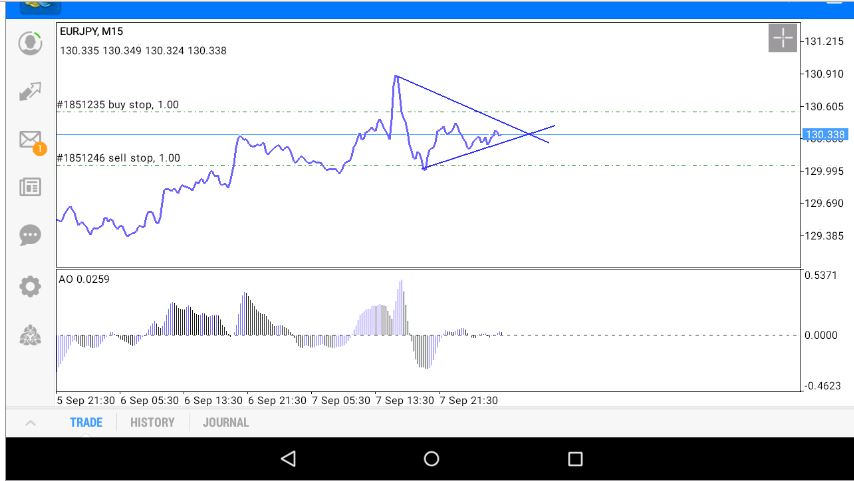
Task: Click the EURJPY, M15 chart title
Action: pos(92,32)
